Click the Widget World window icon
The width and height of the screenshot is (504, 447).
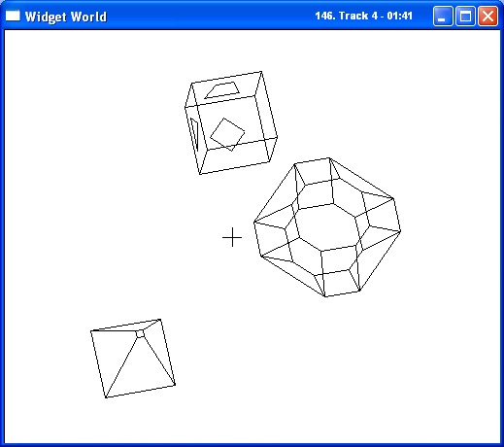click(x=13, y=16)
